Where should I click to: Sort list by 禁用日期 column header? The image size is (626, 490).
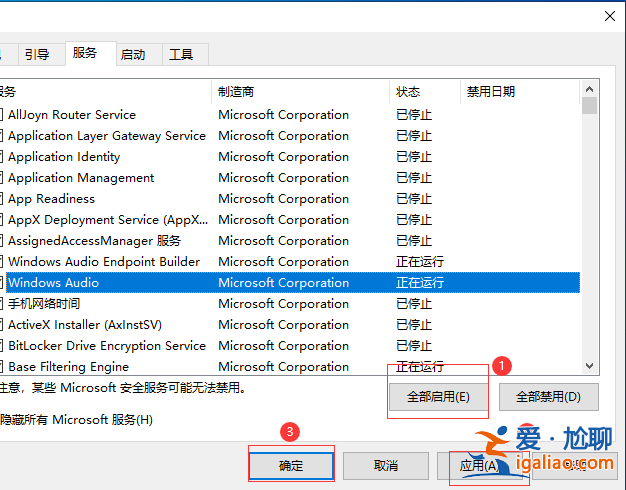coord(520,92)
